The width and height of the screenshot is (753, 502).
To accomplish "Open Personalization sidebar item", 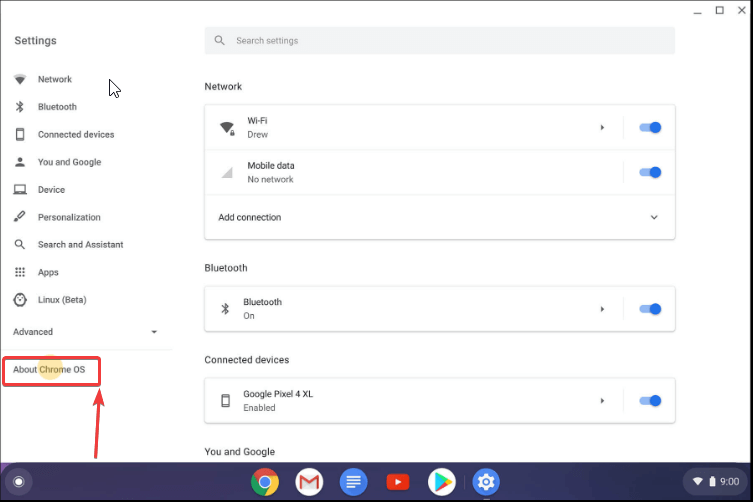I will pos(69,217).
